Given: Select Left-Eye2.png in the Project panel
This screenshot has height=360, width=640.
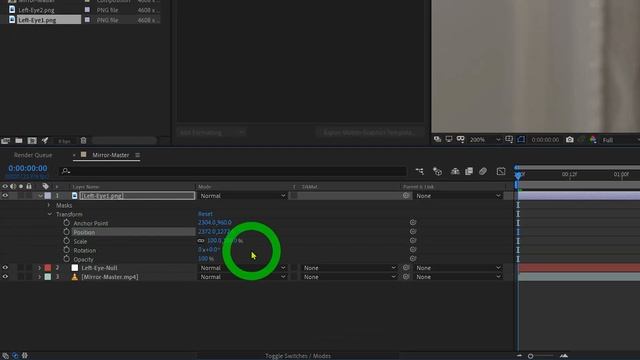Looking at the screenshot, I should pyautogui.click(x=36, y=10).
